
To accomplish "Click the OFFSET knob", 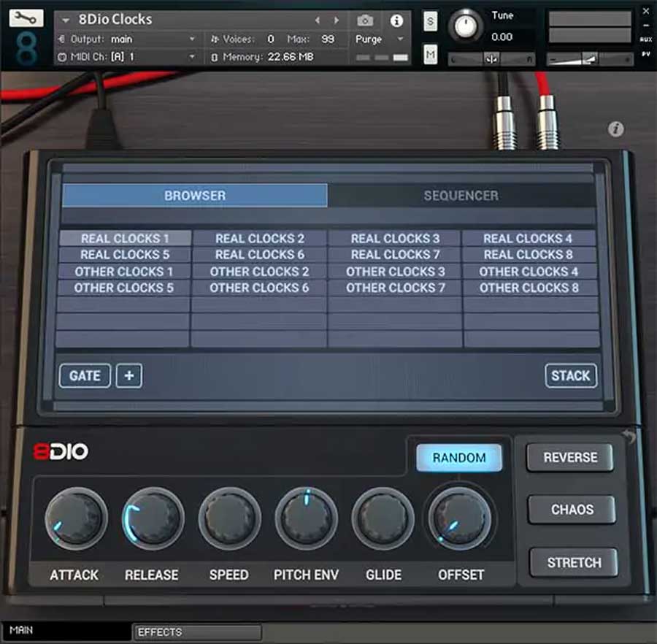I will click(x=460, y=518).
